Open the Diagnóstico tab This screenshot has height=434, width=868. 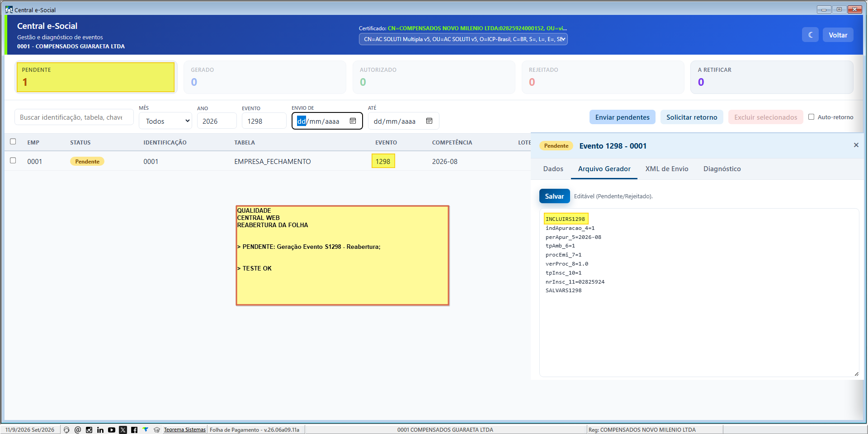coord(722,169)
